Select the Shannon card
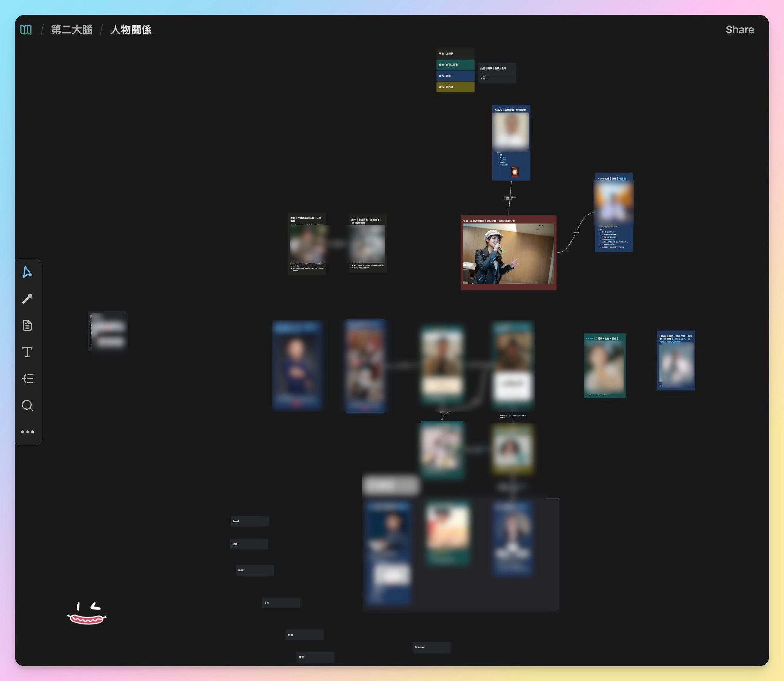 (431, 647)
